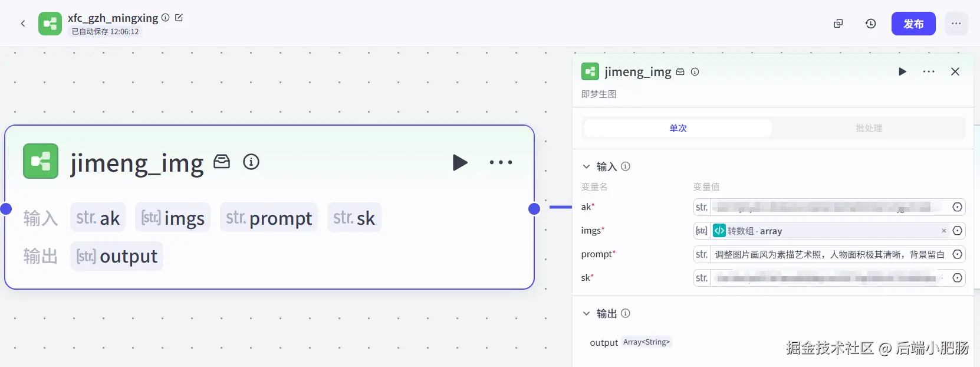Screen dimensions: 980x367
Task: Click the duplicate workflow icon in header
Action: click(838, 24)
